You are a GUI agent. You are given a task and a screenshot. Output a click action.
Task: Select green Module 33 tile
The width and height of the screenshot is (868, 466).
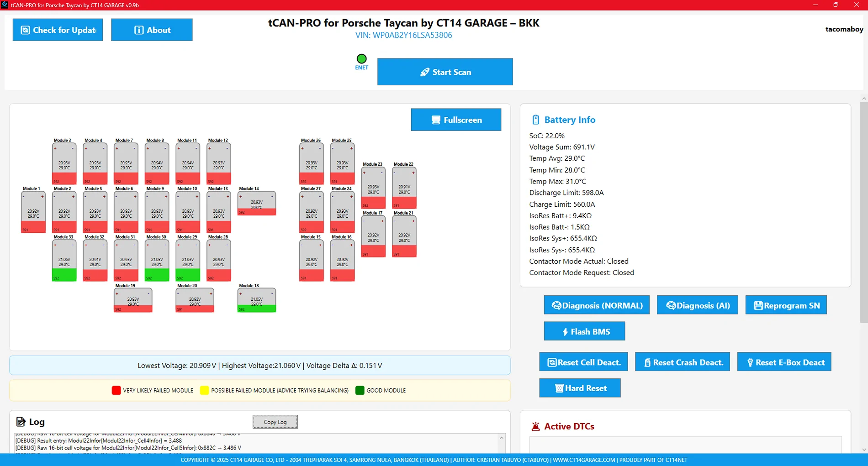pos(64,261)
